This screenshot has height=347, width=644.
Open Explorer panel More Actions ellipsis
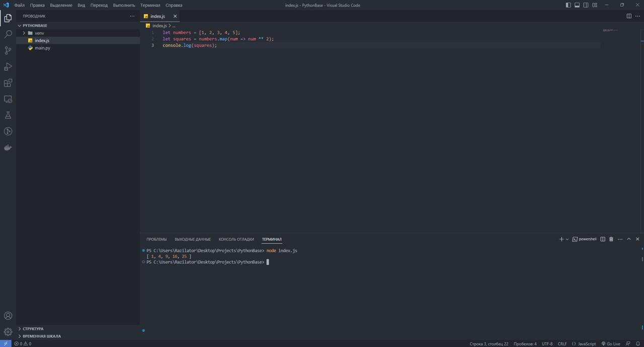coord(132,16)
